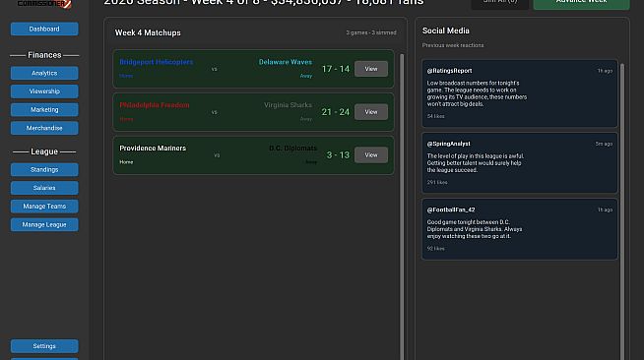Open the Merchandise page

tap(44, 128)
